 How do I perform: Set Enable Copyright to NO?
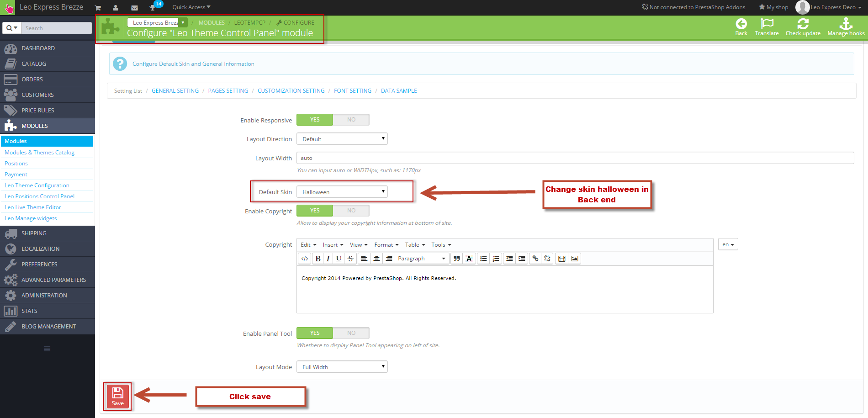tap(351, 211)
